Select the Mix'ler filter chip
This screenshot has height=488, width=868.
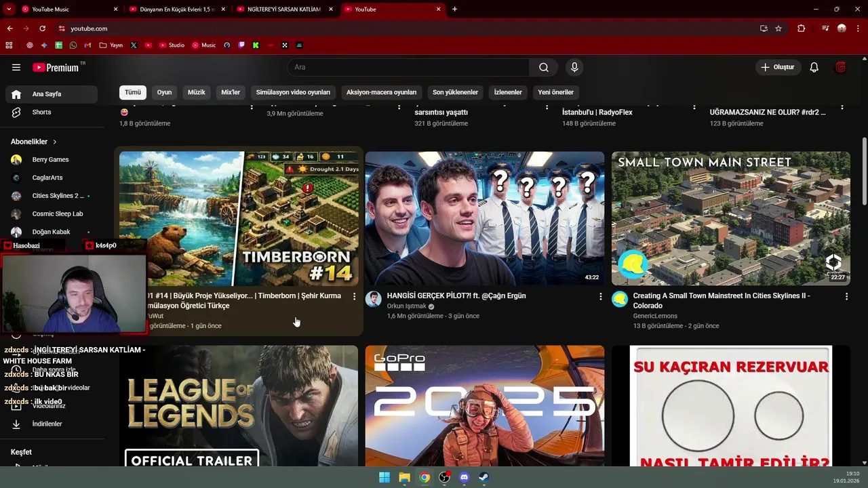[x=231, y=92]
